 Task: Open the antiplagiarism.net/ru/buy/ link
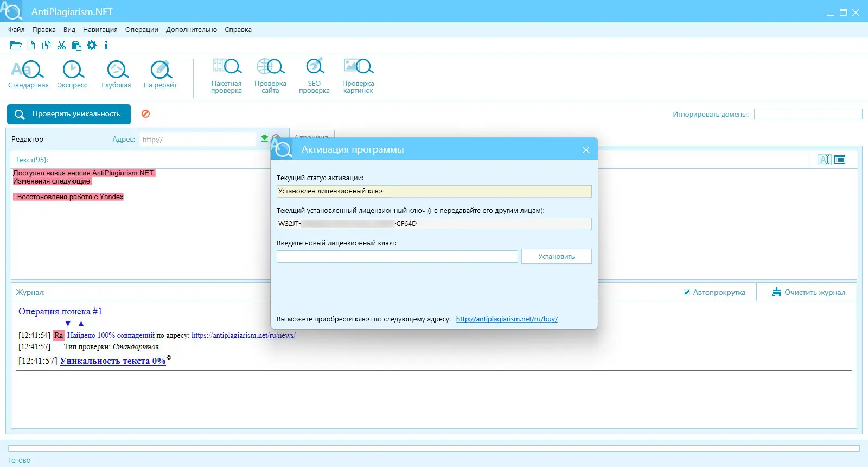507,319
